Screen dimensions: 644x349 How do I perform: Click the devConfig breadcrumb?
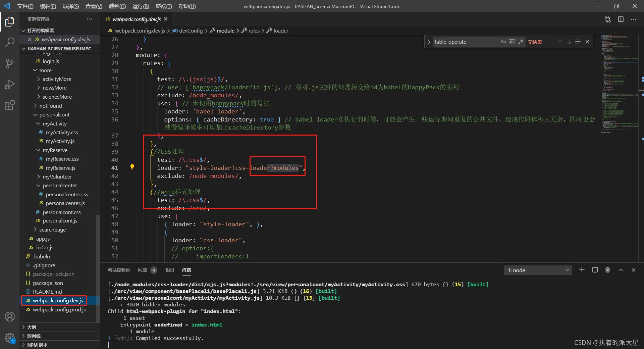tap(191, 31)
